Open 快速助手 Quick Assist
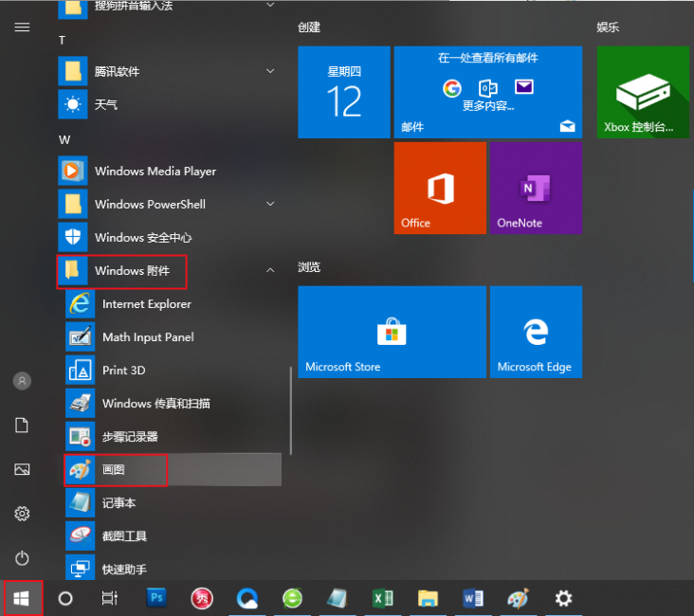 pos(173,570)
